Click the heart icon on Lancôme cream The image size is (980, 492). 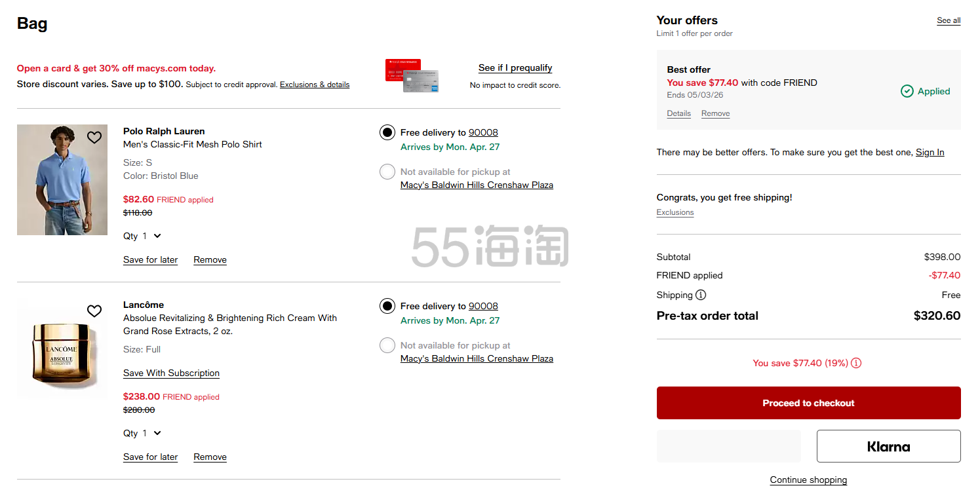pyautogui.click(x=94, y=311)
